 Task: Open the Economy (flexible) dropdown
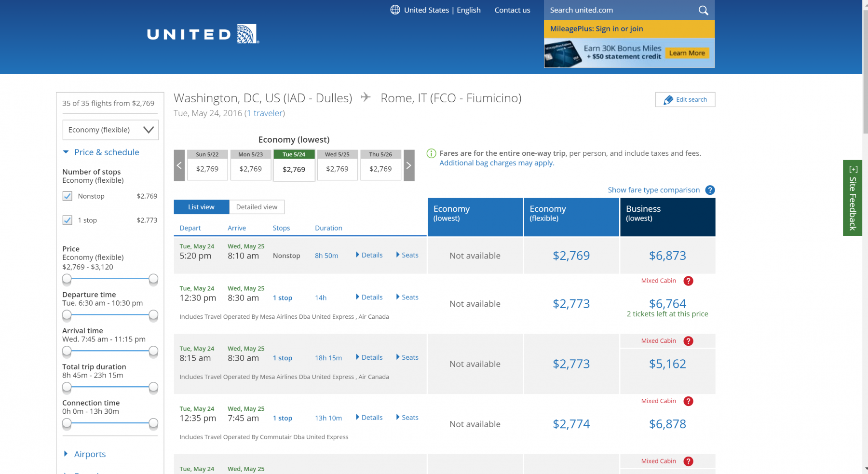110,130
